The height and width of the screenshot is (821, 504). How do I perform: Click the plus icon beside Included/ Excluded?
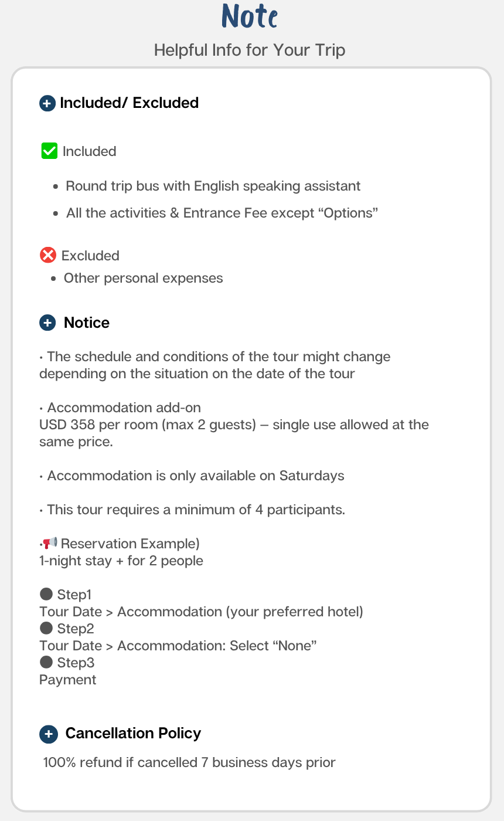(x=47, y=104)
